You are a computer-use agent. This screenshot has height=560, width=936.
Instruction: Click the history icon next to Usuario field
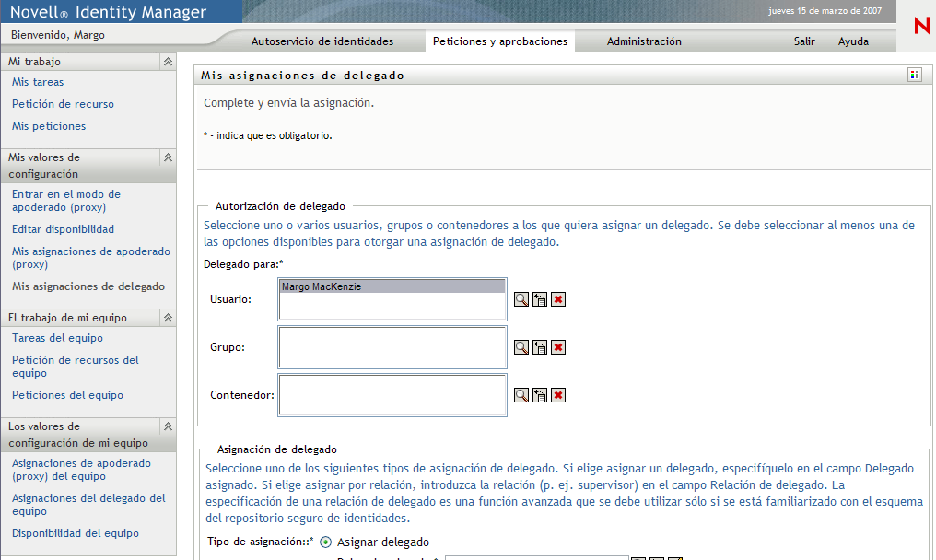point(539,298)
